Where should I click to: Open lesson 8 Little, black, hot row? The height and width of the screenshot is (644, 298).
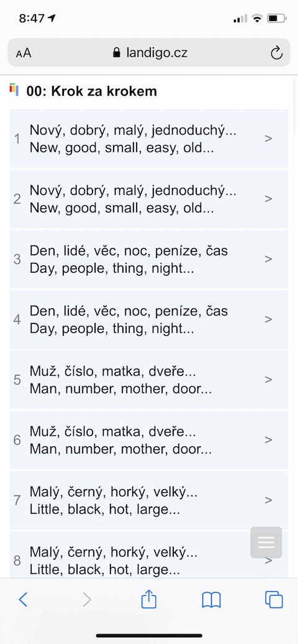click(x=148, y=555)
